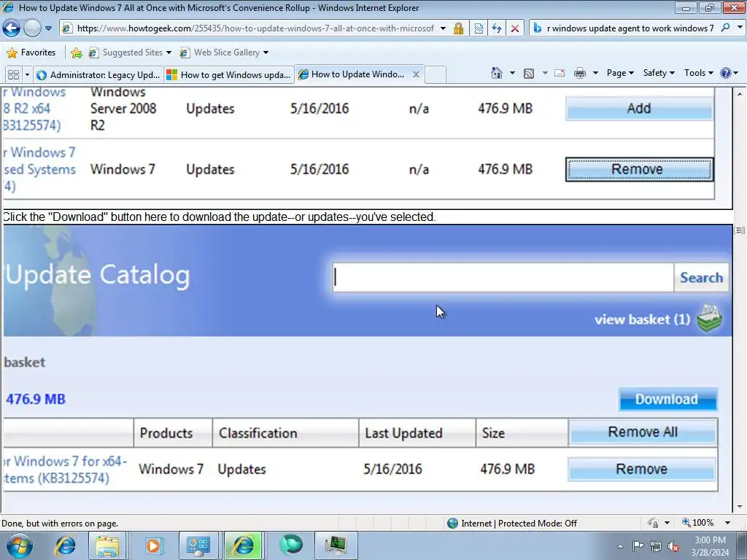Click Remove in the KB3125574 basket row
Screen dimensions: 747x560
641,469
